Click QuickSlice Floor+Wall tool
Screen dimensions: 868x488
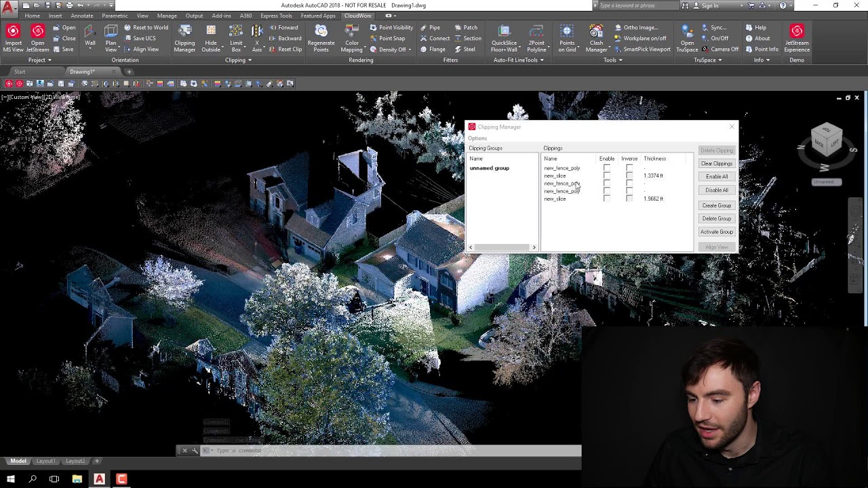tap(504, 38)
